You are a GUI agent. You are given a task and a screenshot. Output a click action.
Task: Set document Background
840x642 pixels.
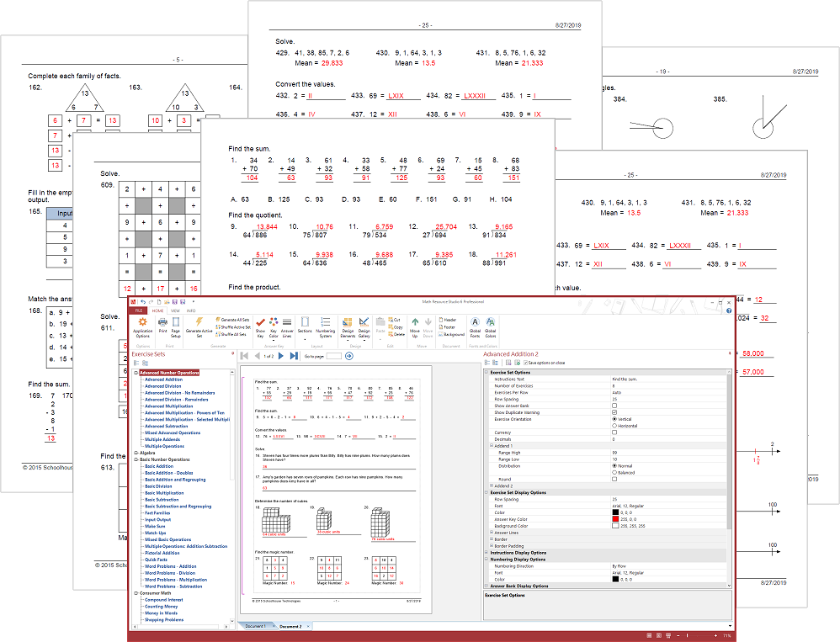point(452,334)
